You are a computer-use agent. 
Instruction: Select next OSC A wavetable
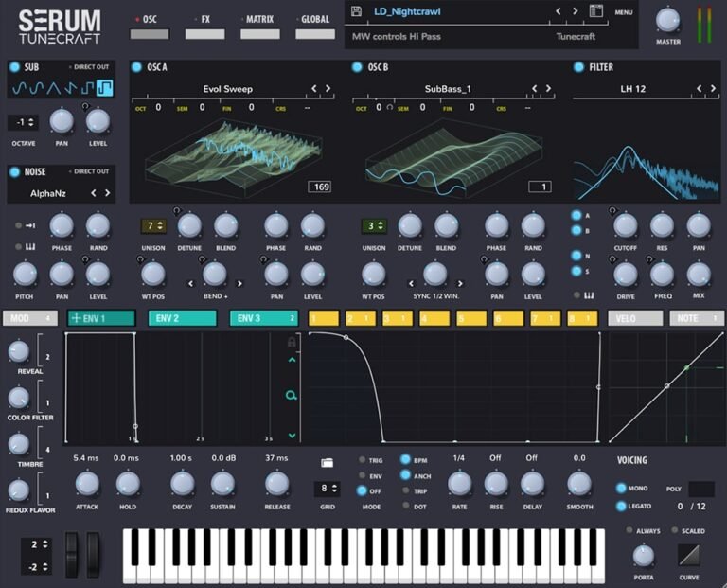point(328,88)
